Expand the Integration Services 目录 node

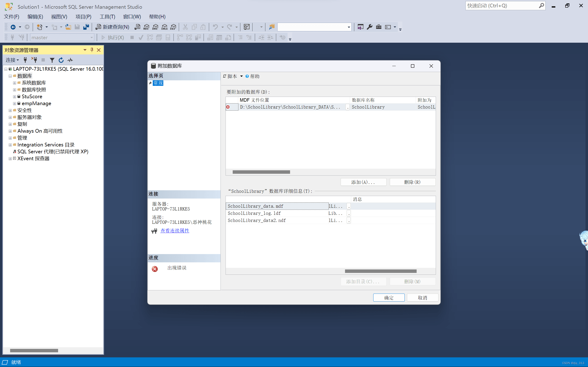pos(10,145)
